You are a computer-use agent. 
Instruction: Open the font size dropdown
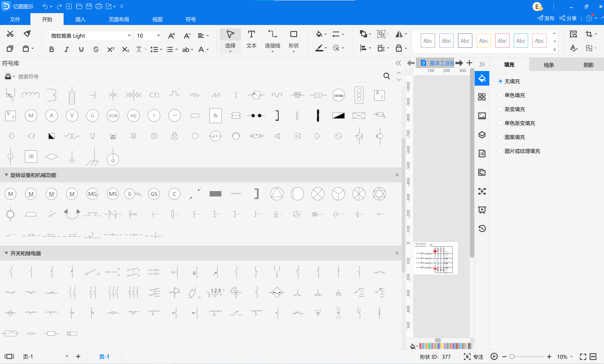(158, 36)
